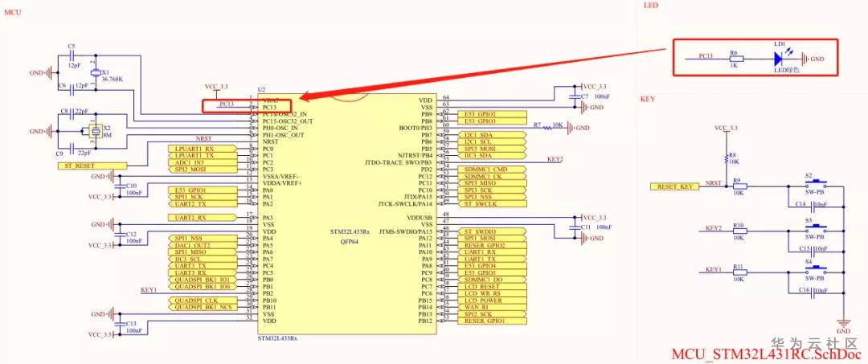Click the JTMS-SWDIO/PA13 pin name

pyautogui.click(x=406, y=231)
